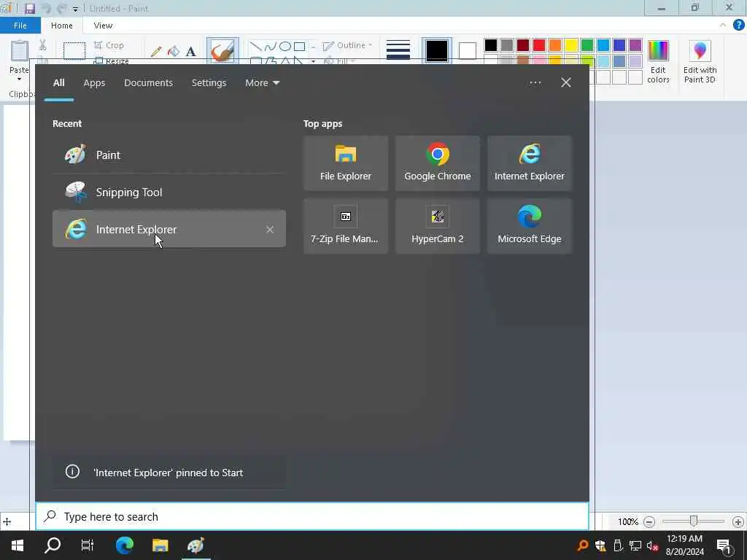Select Color 2 white swatch
747x560 pixels.
click(468, 50)
